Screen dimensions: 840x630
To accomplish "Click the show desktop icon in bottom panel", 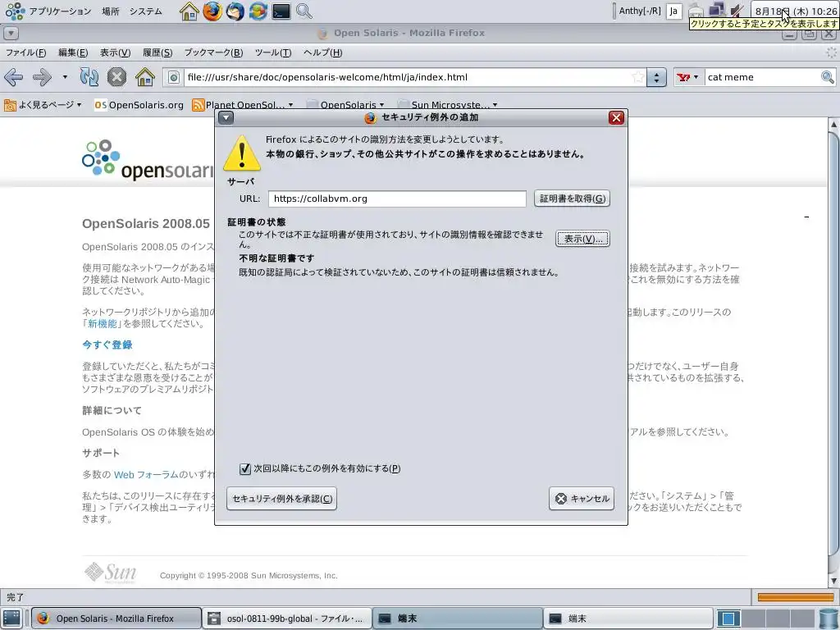I will [x=11, y=619].
